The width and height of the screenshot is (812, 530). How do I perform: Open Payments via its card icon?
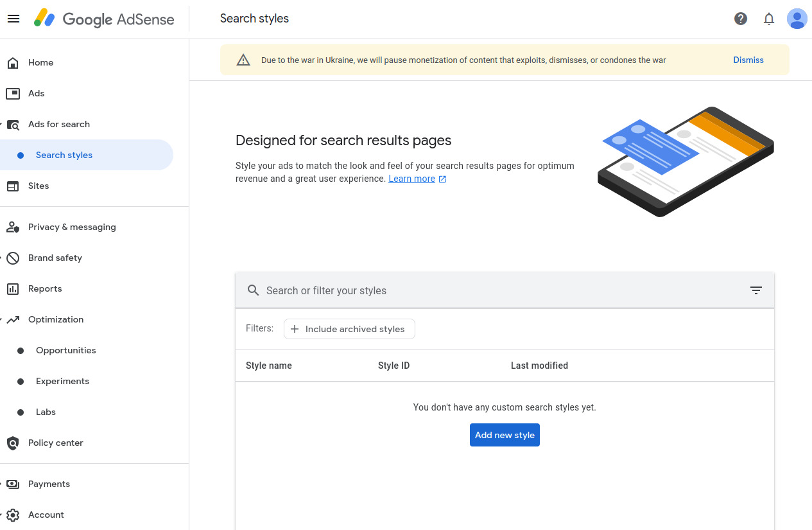13,484
